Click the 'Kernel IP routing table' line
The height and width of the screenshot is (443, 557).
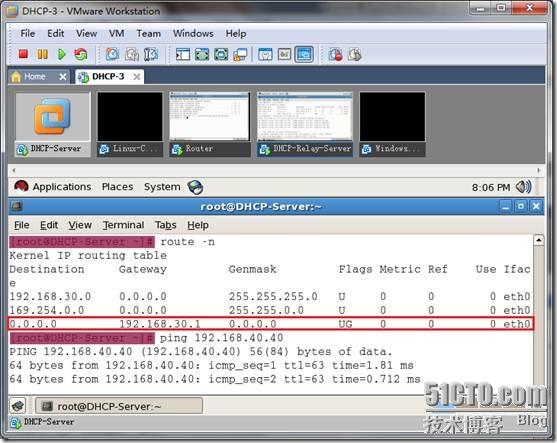[x=88, y=255]
